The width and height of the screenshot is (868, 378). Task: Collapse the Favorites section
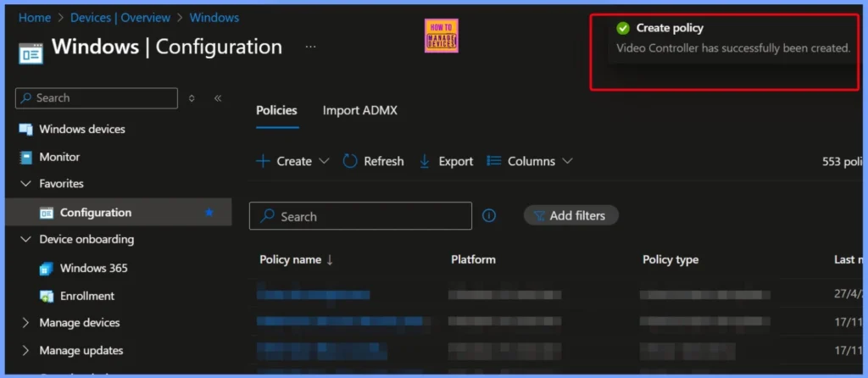tap(25, 183)
